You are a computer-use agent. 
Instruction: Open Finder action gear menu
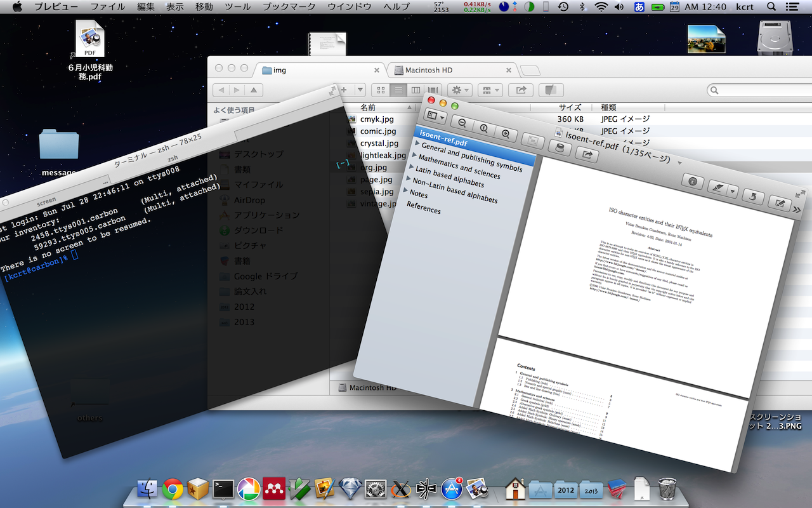point(459,90)
